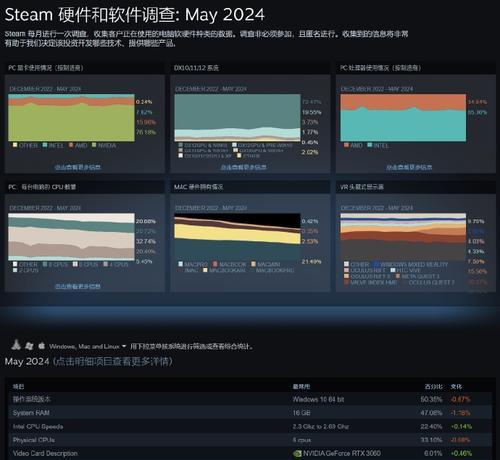The width and height of the screenshot is (500, 460).
Task: Click INTEL legend swatch in processor chart
Action: (369, 145)
